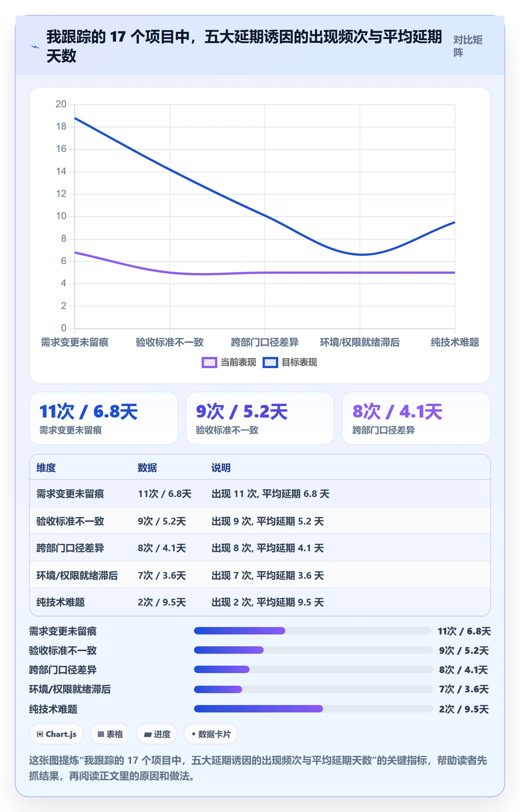This screenshot has height=812, width=520.
Task: Click the 数据 column header
Action: [147, 468]
